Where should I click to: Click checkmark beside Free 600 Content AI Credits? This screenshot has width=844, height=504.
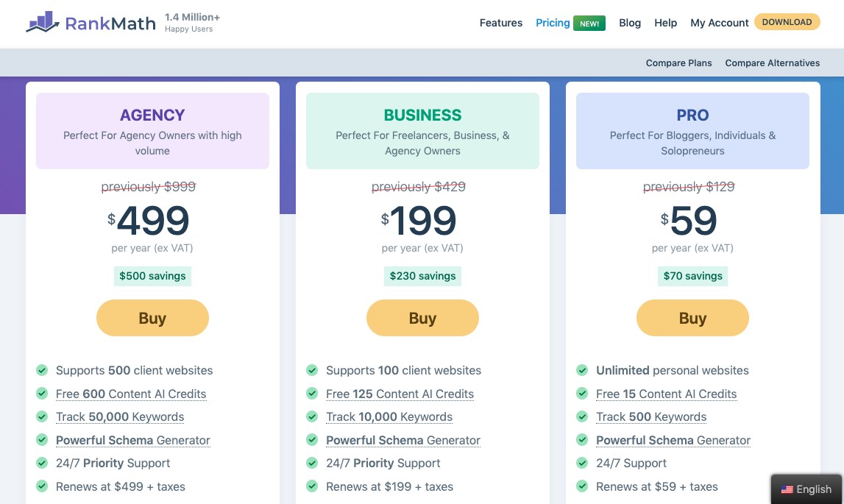(x=42, y=393)
